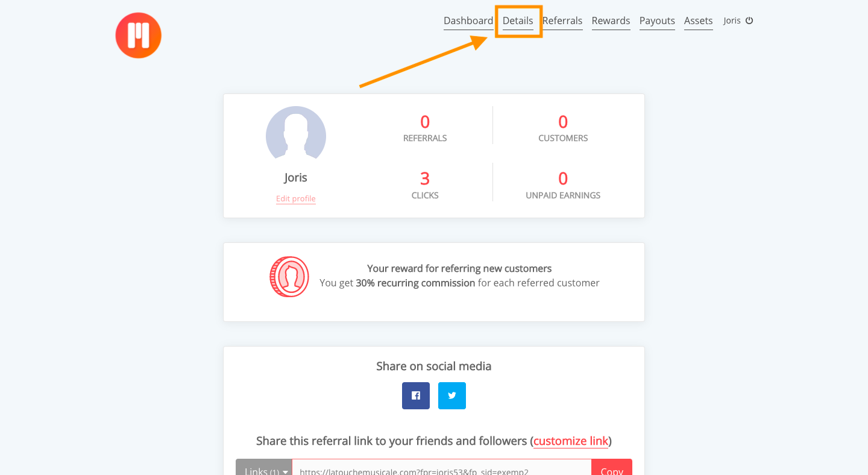Click the customize link hyperlink
The height and width of the screenshot is (475, 868).
(571, 441)
